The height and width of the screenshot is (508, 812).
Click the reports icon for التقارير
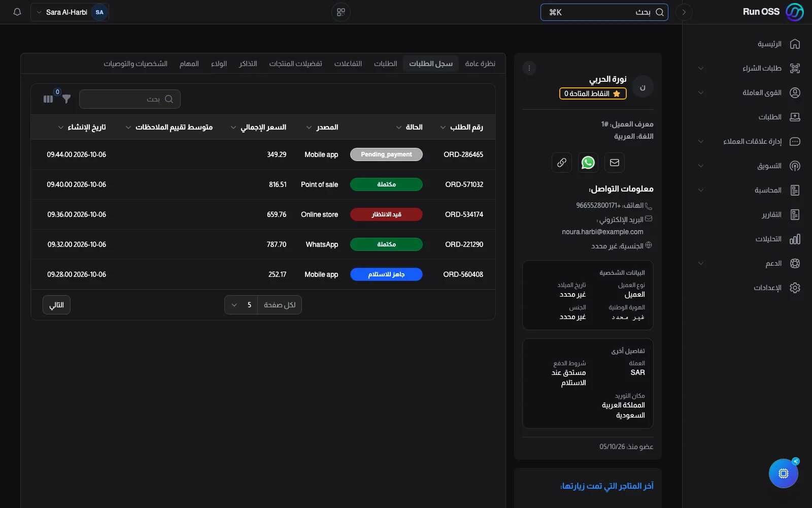click(795, 215)
